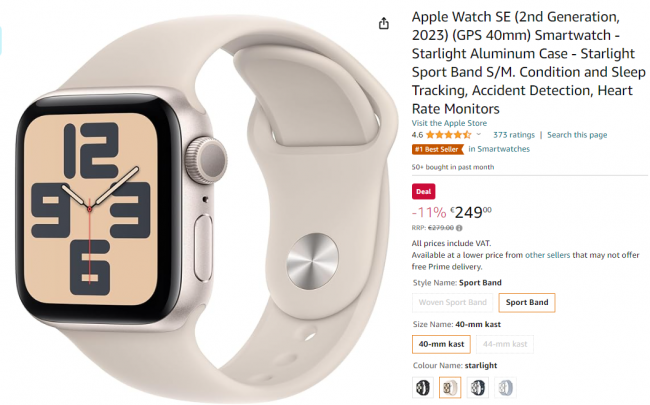Viewport: 650px width, 405px height.
Task: Click the other sellers link
Action: coord(547,255)
